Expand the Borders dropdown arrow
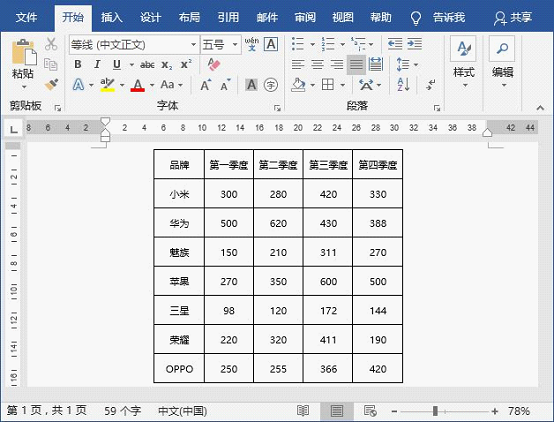 [343, 85]
